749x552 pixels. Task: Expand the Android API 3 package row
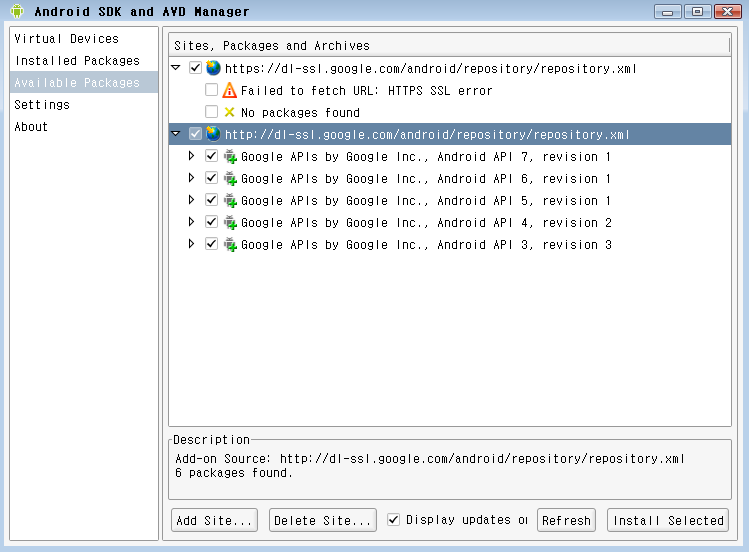191,244
